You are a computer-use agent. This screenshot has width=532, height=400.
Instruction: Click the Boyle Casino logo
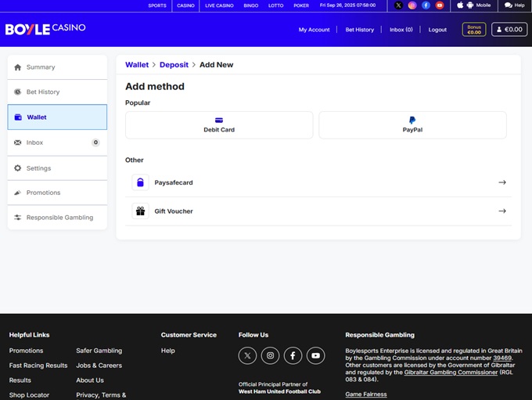45,29
